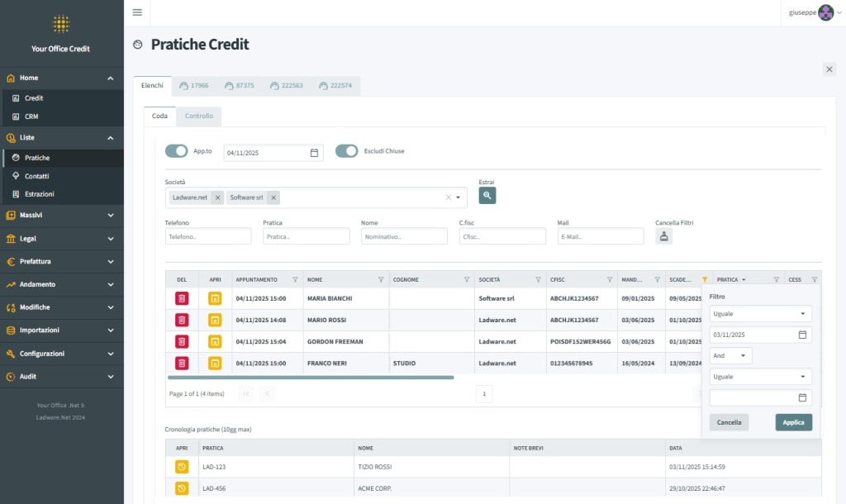Delete the MARIA BIANCHI row
The image size is (846, 504).
click(182, 298)
